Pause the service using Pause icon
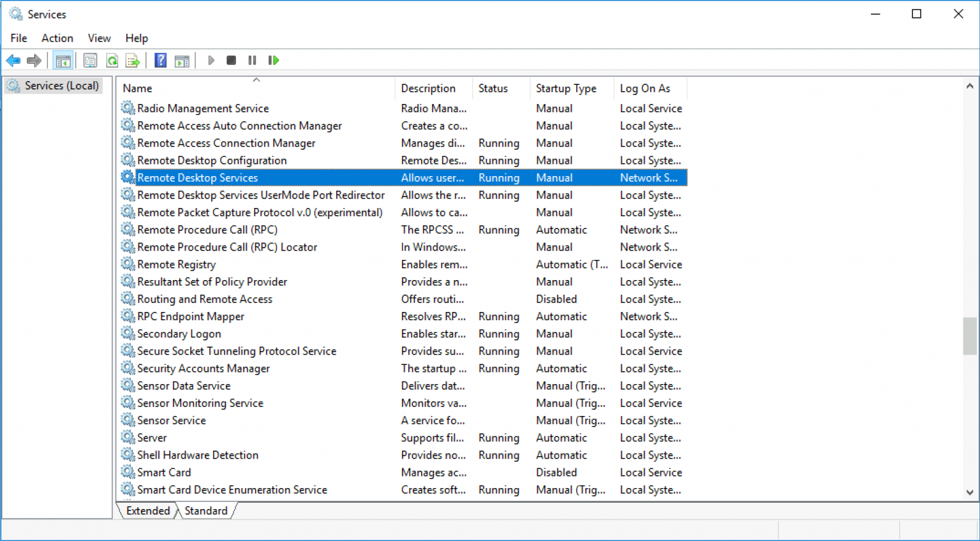This screenshot has width=980, height=541. 252,61
